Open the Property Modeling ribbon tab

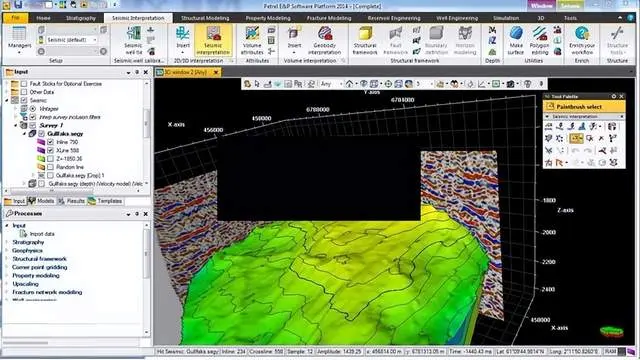(268, 18)
